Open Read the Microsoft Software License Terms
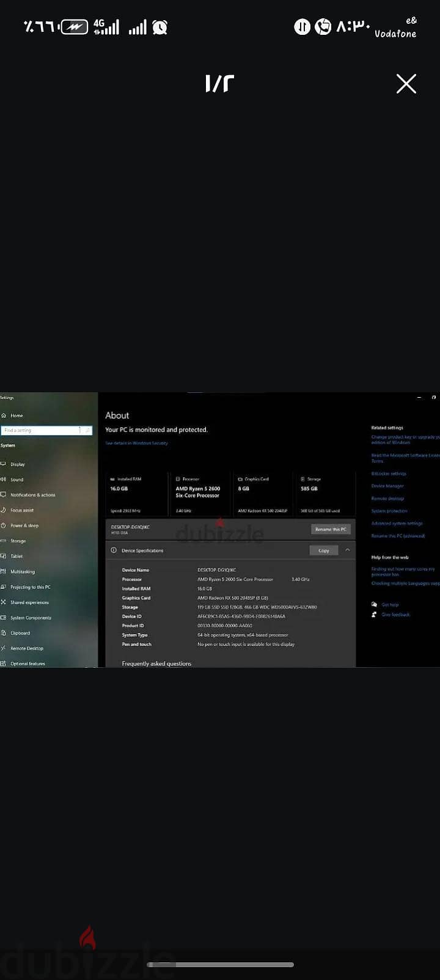 click(x=405, y=458)
